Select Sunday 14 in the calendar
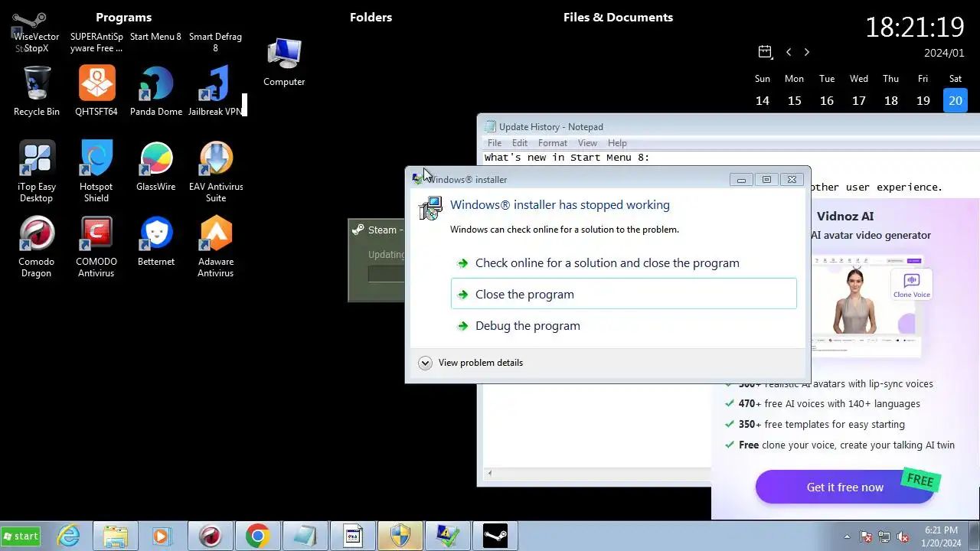 point(763,100)
